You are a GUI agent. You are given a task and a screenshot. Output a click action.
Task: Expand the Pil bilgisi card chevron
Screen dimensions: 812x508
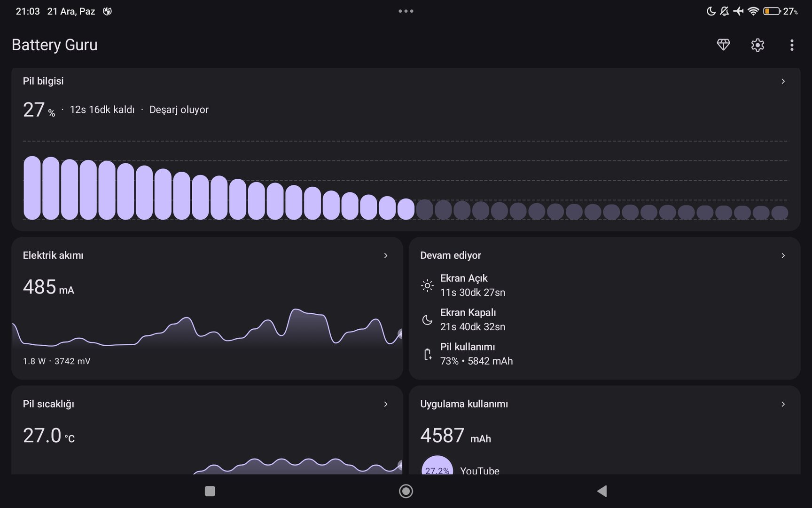[783, 81]
